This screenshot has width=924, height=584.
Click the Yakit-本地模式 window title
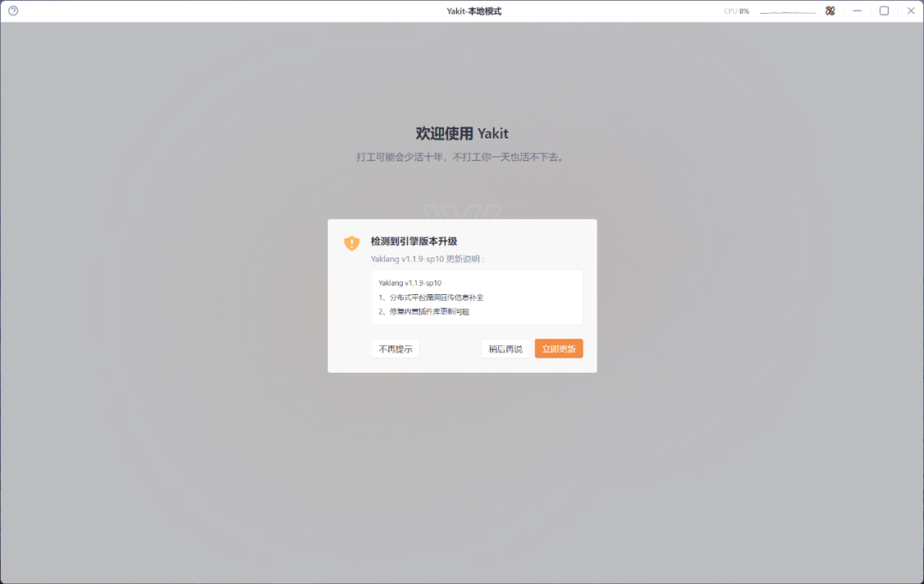click(x=474, y=11)
